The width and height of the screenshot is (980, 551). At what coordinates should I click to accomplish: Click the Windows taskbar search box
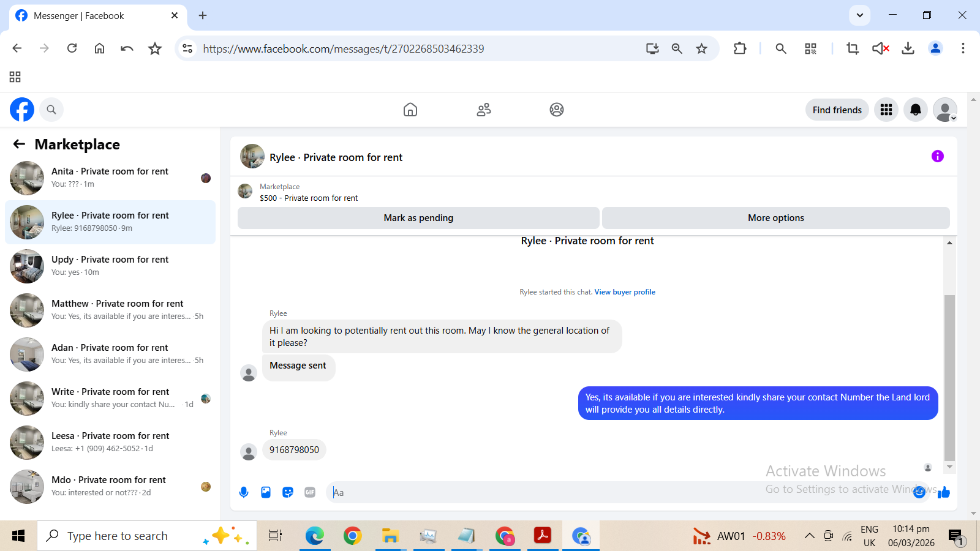(147, 536)
